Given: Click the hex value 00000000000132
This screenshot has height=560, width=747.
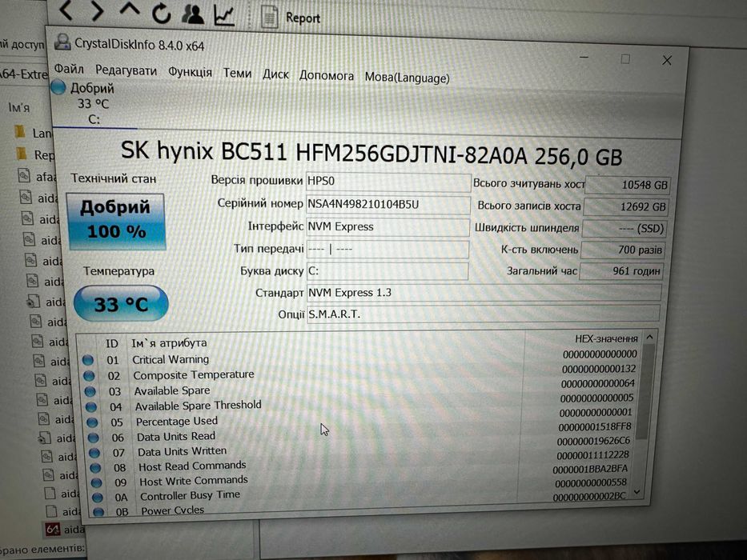Looking at the screenshot, I should click(599, 369).
